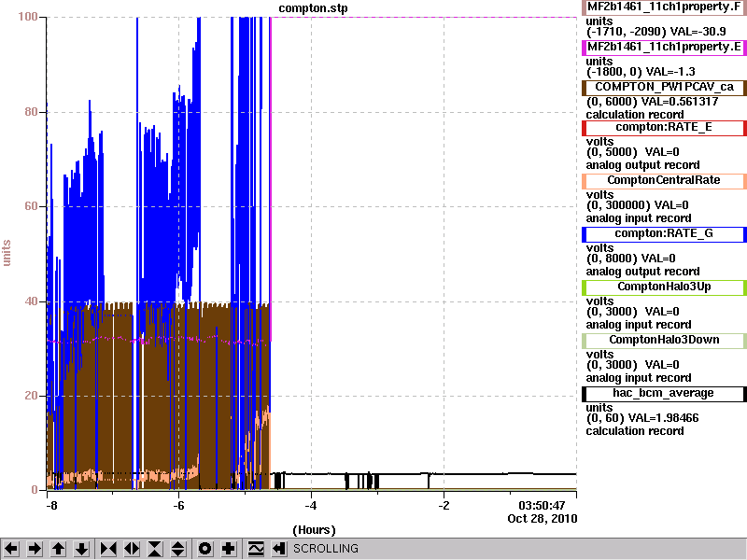Select the brown COMPTON_PW1PCAV_ca legend entry
747x560 pixels.
coord(664,88)
